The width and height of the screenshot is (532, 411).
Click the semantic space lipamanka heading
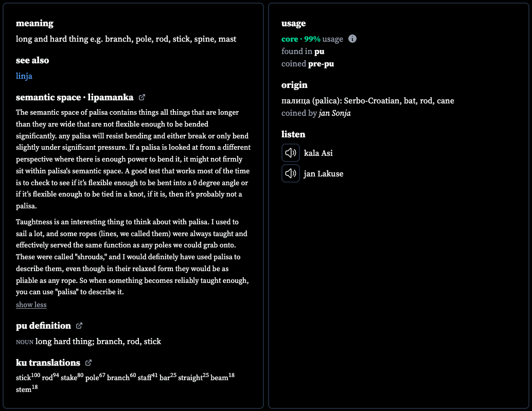pos(75,97)
